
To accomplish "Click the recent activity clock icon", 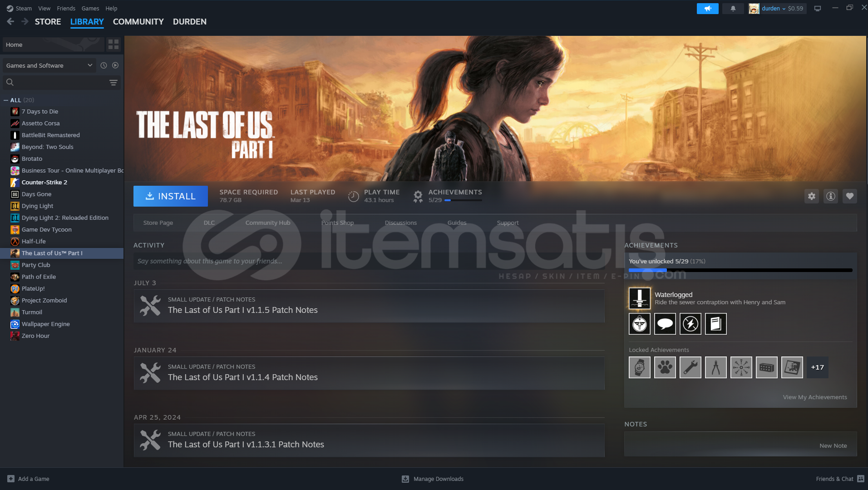I will (x=104, y=65).
